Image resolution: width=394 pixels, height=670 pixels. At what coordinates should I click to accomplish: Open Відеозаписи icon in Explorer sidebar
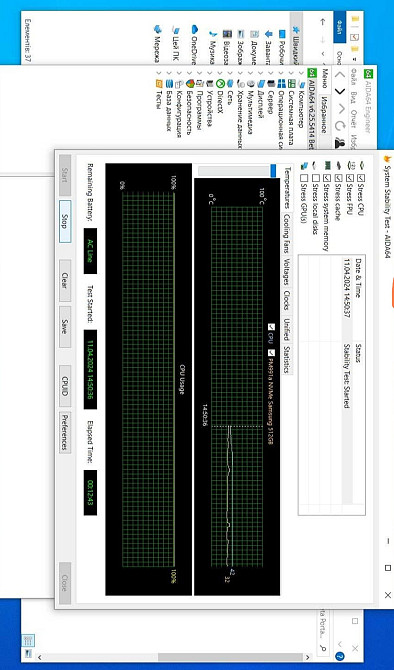point(227,34)
